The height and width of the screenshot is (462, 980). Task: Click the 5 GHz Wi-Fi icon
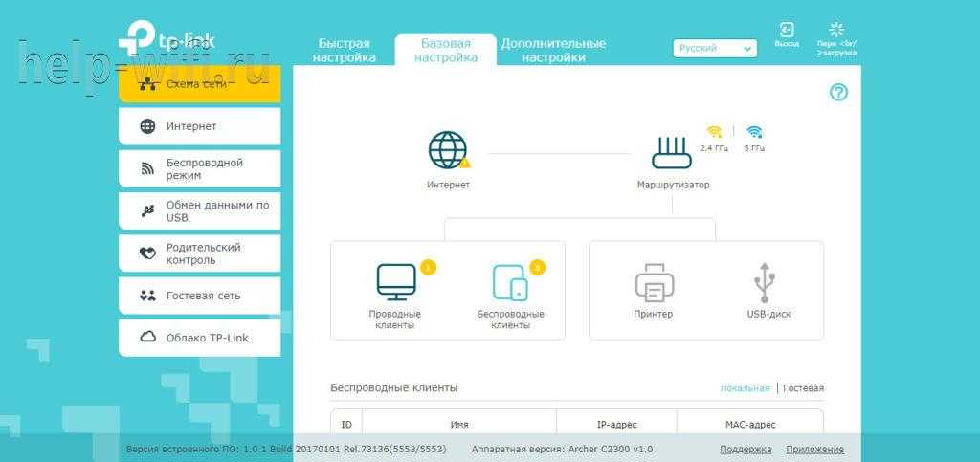754,132
